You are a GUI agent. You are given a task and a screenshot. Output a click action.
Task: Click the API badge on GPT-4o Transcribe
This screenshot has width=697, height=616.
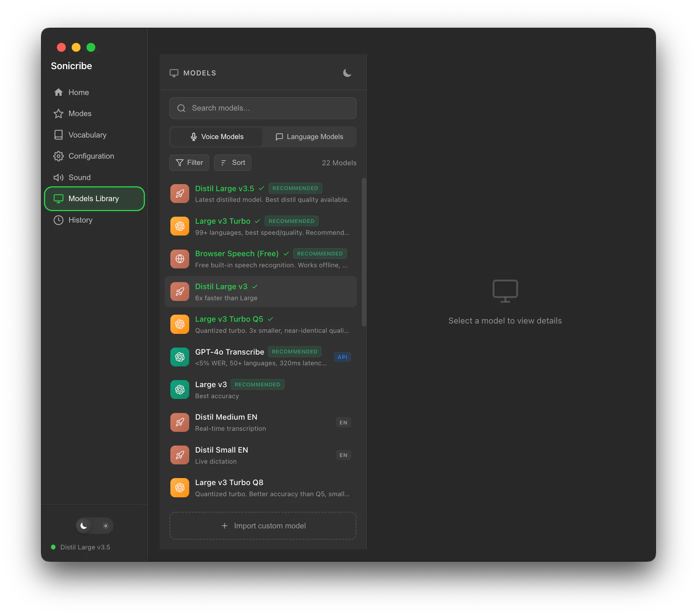343,357
